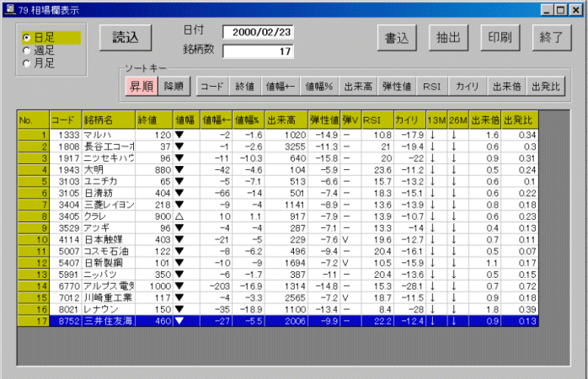Click the 13M column header
This screenshot has height=379, width=588.
click(x=436, y=120)
